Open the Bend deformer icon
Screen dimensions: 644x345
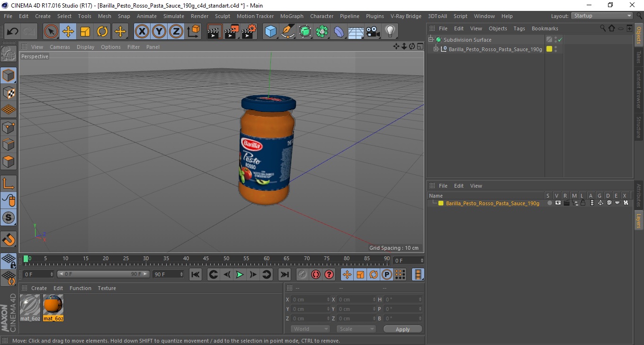click(x=339, y=32)
